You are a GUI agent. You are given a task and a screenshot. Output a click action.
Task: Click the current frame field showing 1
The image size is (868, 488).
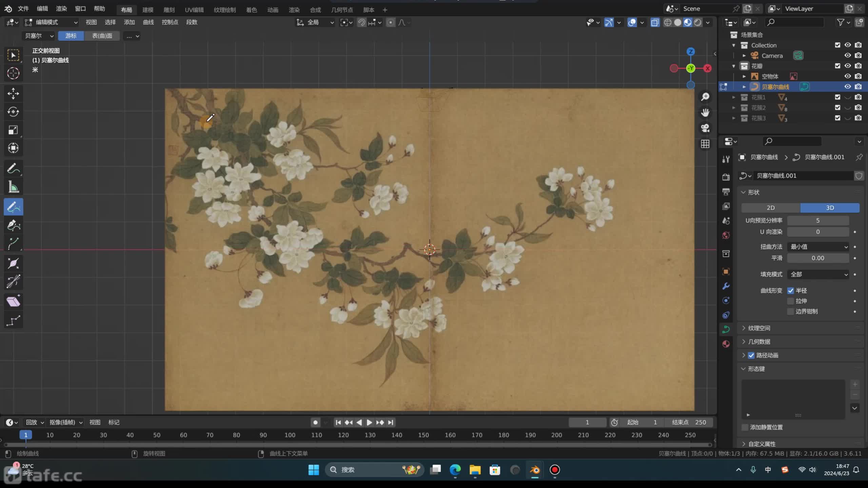pos(587,423)
